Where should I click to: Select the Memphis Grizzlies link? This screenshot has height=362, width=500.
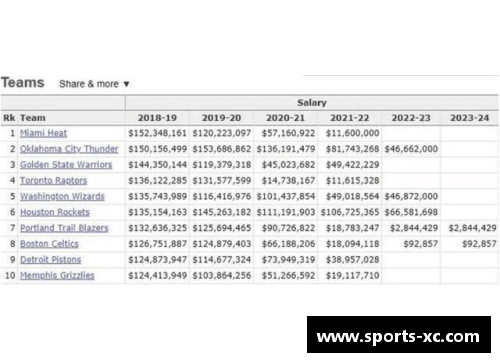pos(57,275)
